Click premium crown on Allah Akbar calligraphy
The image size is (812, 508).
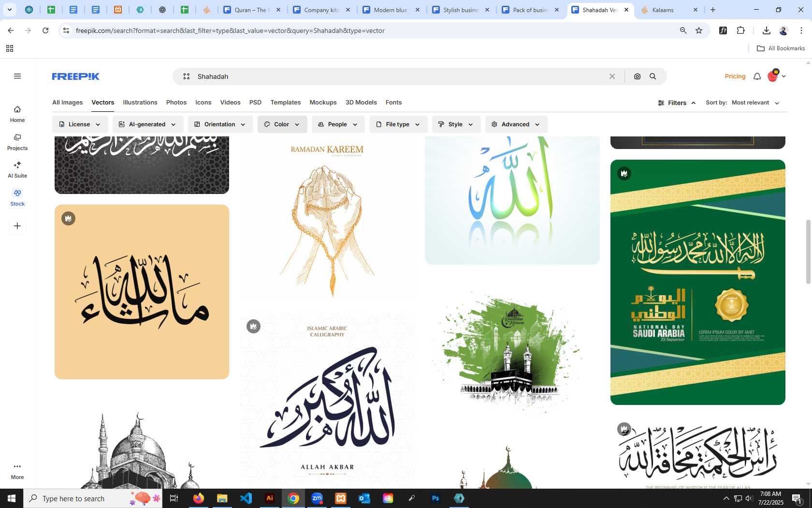click(x=253, y=326)
